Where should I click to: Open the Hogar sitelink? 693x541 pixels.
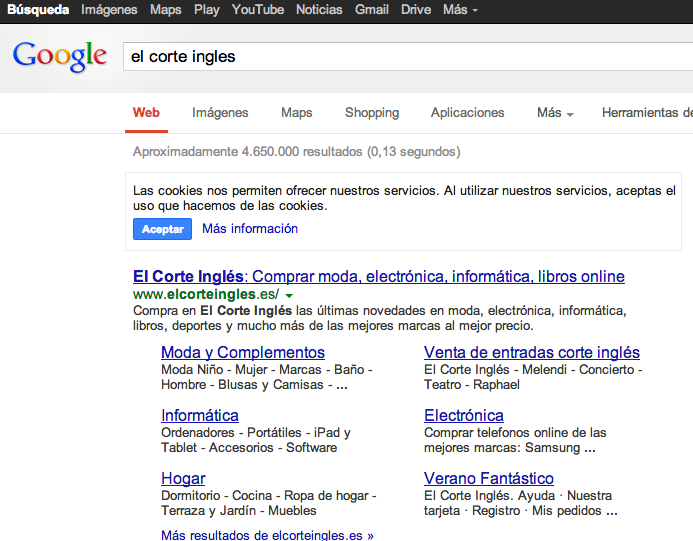coord(183,479)
